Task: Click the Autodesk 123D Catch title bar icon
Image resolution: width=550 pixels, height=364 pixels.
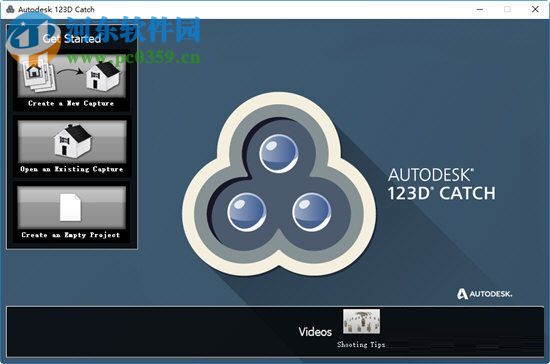Action: (x=10, y=9)
